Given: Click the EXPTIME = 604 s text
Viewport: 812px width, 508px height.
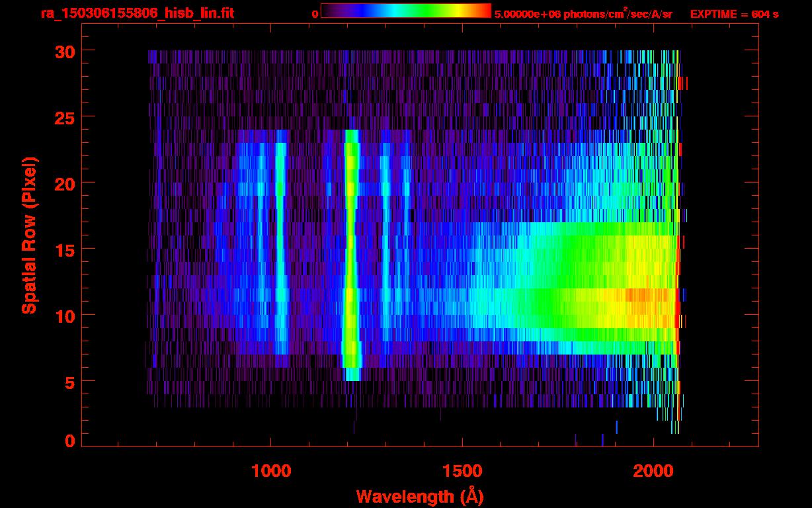Looking at the screenshot, I should 734,14.
